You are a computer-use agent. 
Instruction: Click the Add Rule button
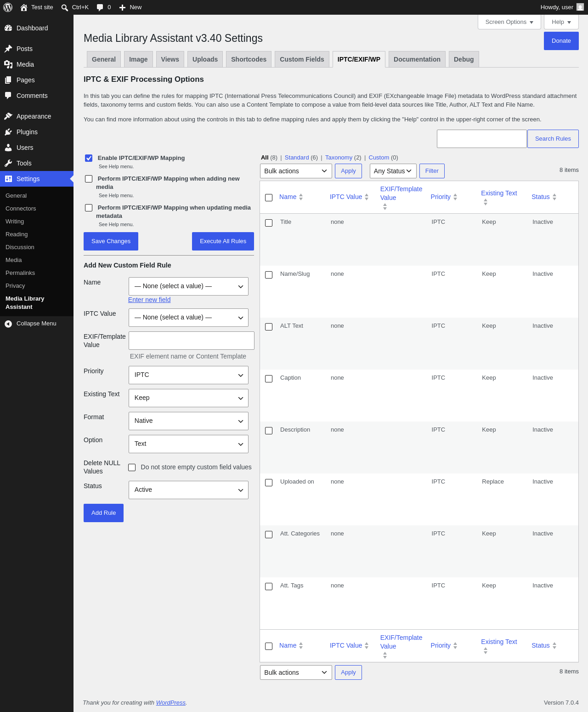tap(103, 513)
